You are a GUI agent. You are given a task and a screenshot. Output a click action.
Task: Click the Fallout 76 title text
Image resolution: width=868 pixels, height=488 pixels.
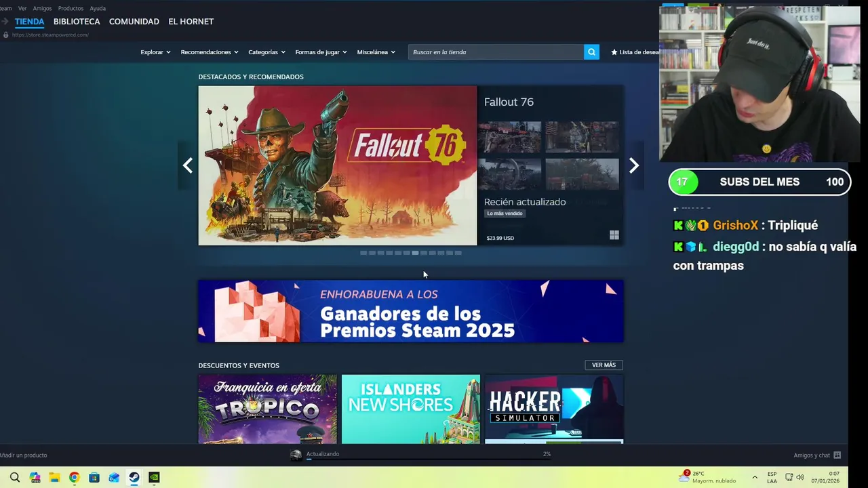[x=509, y=102]
